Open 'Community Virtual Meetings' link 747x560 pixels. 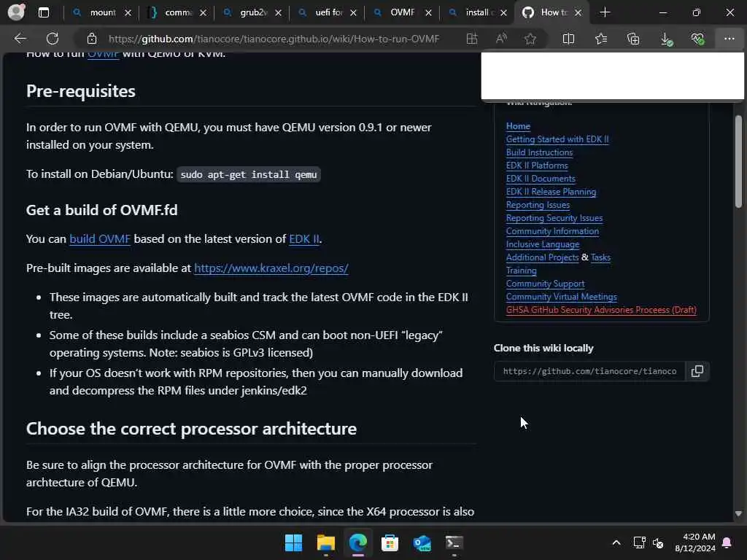[x=561, y=297]
